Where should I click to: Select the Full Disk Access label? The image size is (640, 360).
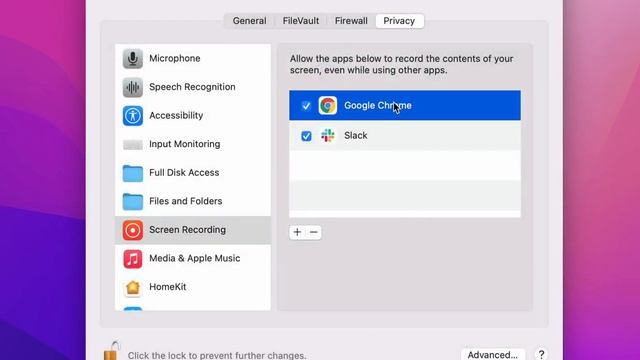pyautogui.click(x=184, y=173)
